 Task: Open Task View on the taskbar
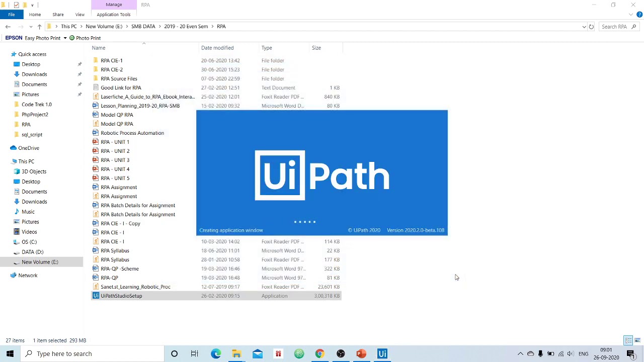point(194,353)
